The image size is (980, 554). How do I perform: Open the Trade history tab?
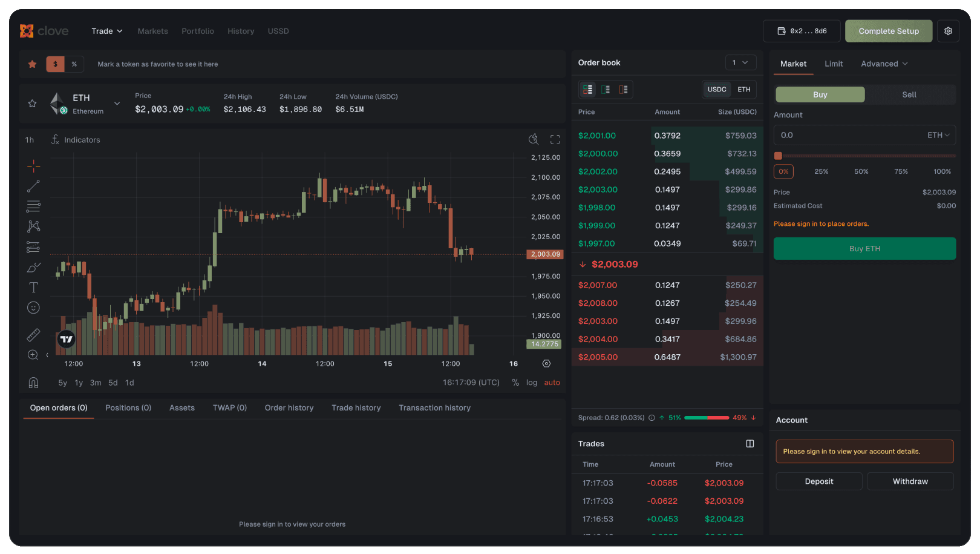(x=356, y=408)
